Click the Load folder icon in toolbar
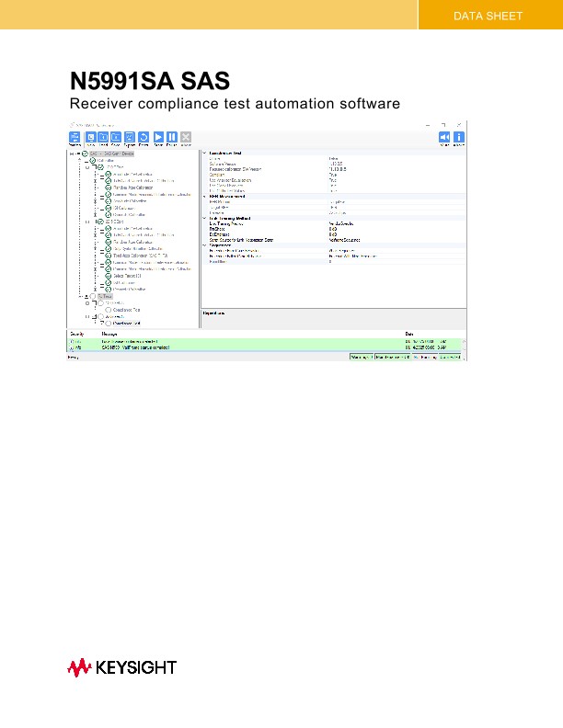Screen dimensions: 563x728 tap(103, 137)
